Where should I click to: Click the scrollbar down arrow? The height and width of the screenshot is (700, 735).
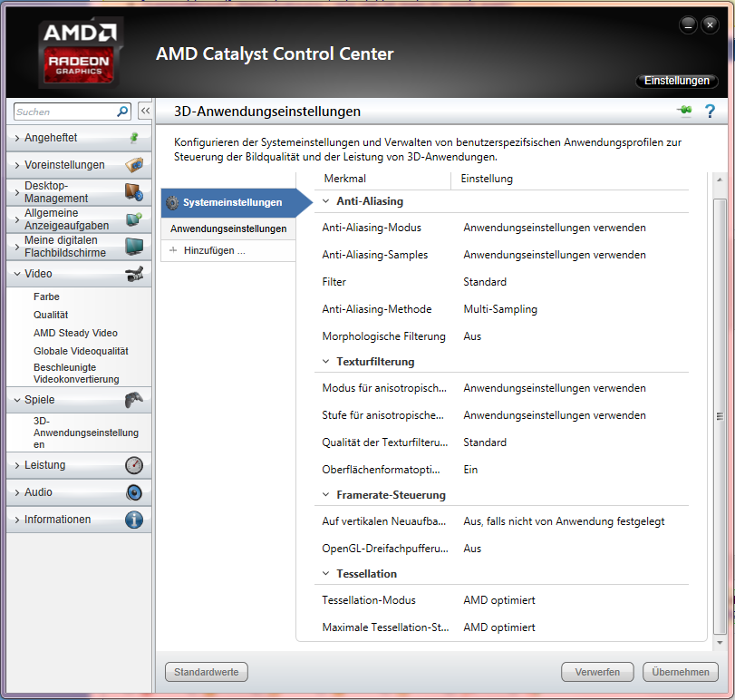(x=720, y=643)
